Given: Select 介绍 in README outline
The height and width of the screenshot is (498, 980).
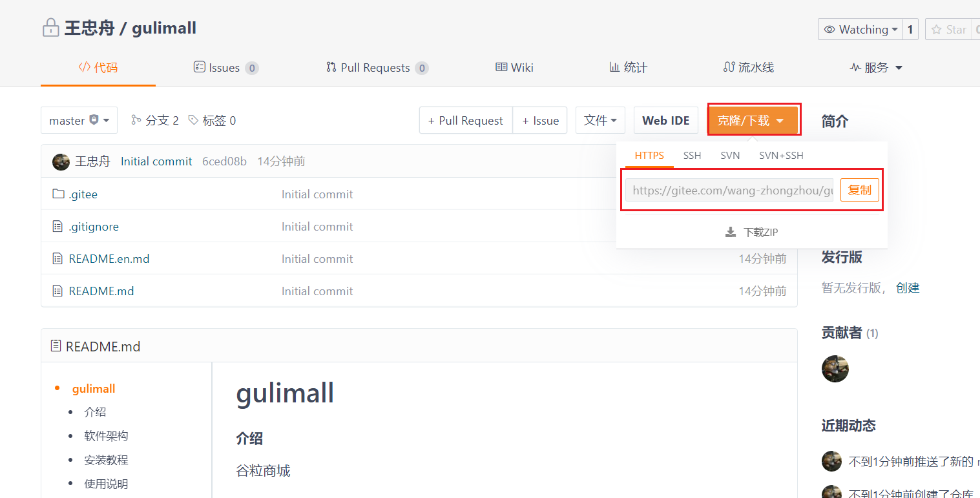Looking at the screenshot, I should (95, 411).
